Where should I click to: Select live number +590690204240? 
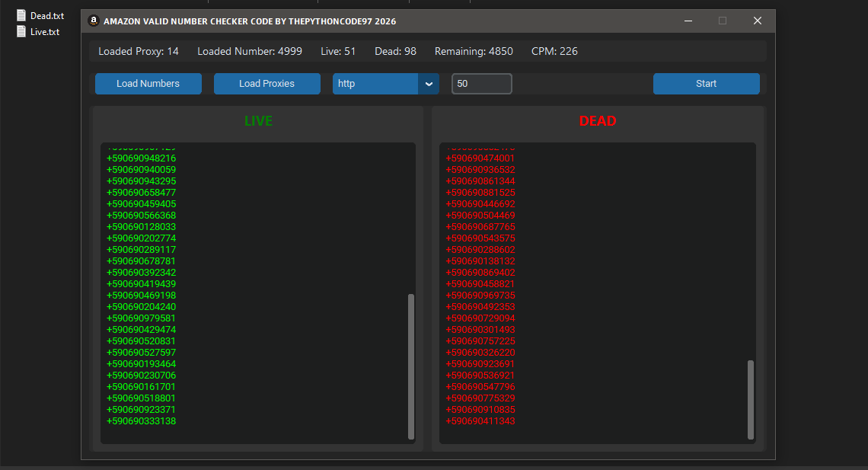coord(141,307)
